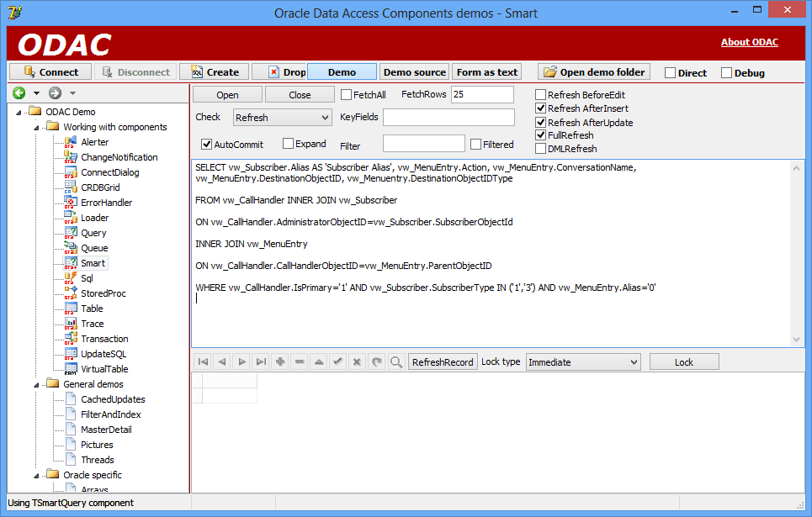Select the MasterDetail demo

(106, 430)
